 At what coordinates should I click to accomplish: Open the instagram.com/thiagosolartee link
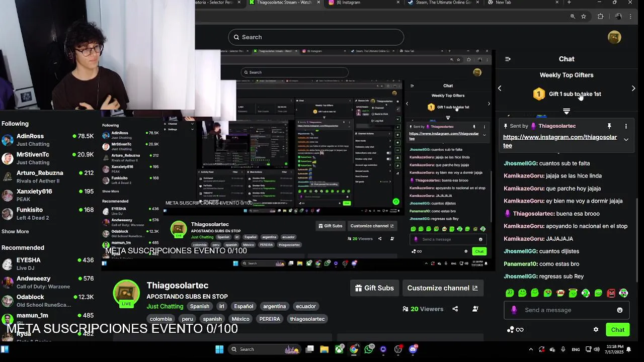(x=560, y=141)
